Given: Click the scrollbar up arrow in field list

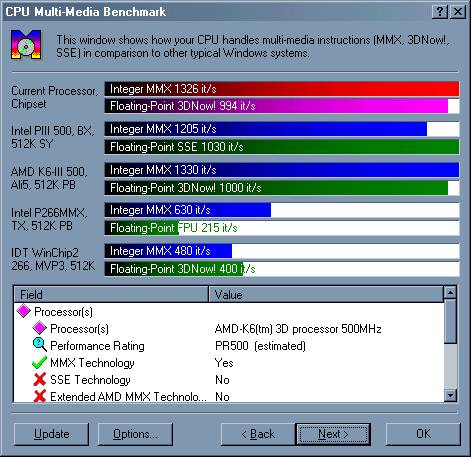Looking at the screenshot, I should 450,293.
